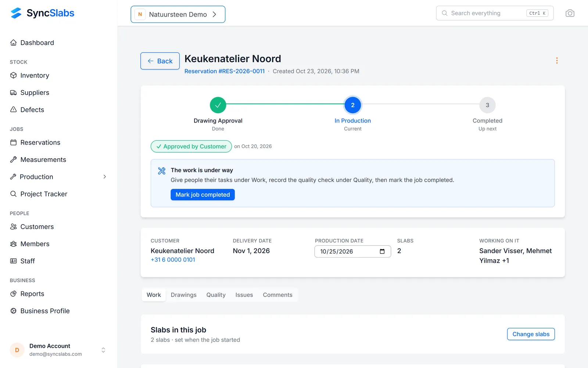Click the Reservations calendar icon
Screen dimensions: 588x368
[x=14, y=142]
